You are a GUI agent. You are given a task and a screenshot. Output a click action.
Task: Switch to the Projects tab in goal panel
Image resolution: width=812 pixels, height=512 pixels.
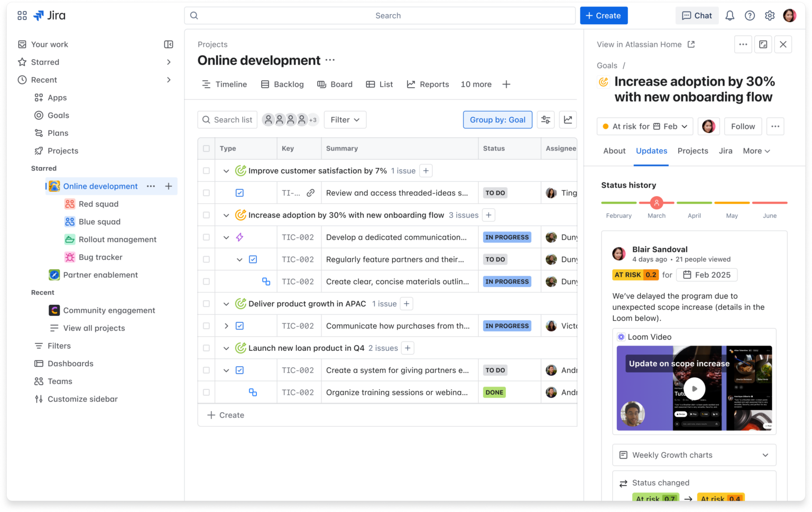coord(693,151)
